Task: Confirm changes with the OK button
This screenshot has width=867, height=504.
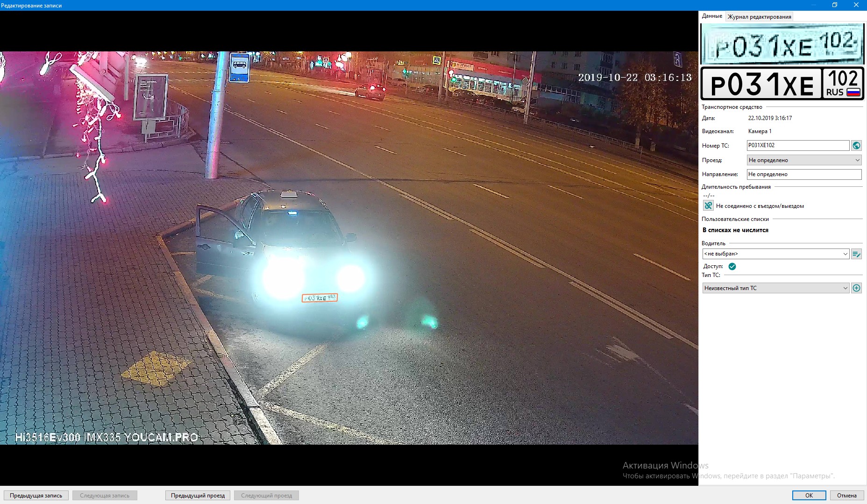Action: (809, 496)
